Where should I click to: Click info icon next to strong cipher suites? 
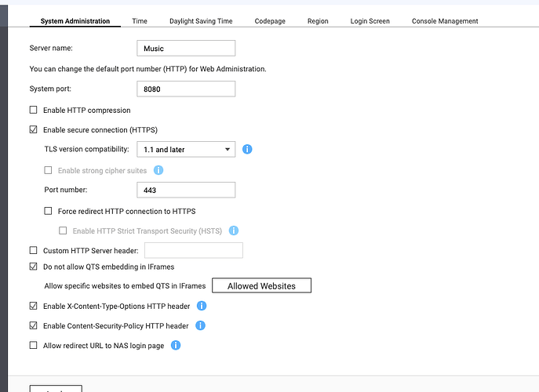pos(158,170)
